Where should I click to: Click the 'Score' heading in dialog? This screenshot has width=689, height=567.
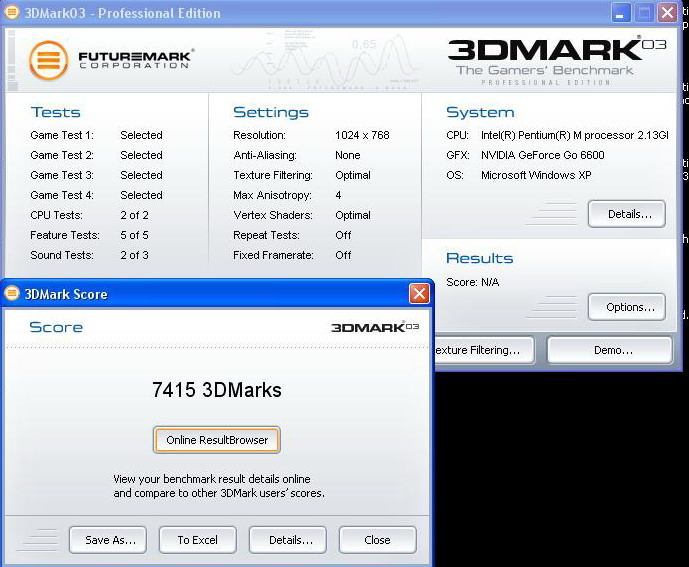coord(56,327)
